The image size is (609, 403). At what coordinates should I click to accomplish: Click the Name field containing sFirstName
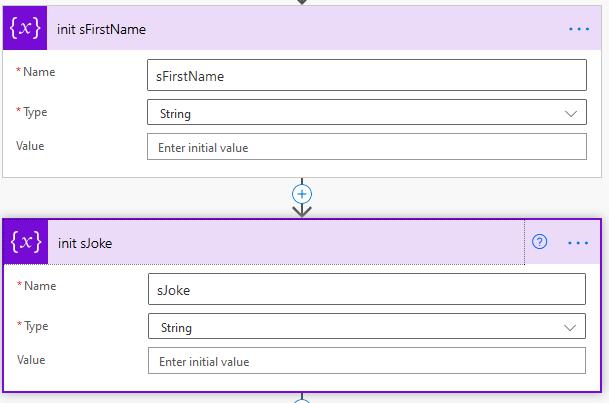[x=366, y=76]
